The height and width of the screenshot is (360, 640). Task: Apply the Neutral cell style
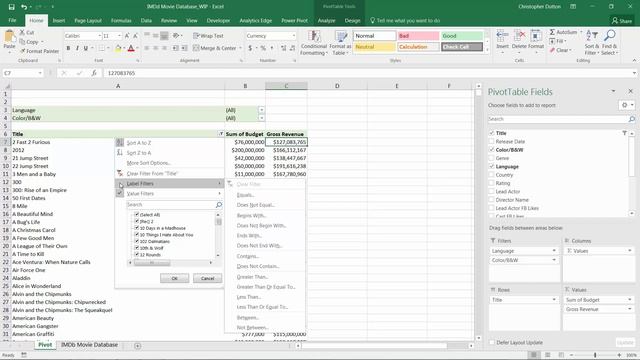[x=374, y=47]
